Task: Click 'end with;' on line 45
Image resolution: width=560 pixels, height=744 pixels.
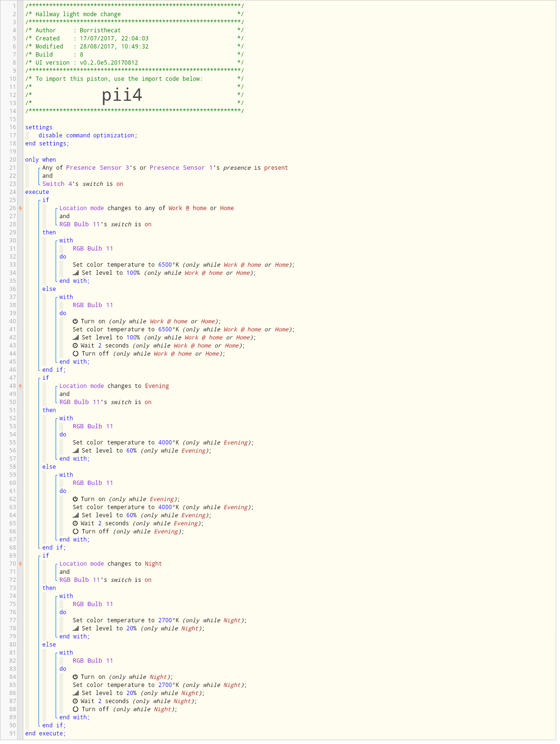Action: pyautogui.click(x=75, y=362)
